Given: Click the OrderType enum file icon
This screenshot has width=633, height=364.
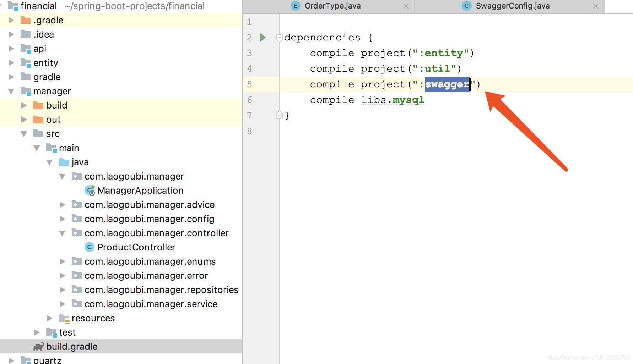Looking at the screenshot, I should pyautogui.click(x=296, y=6).
